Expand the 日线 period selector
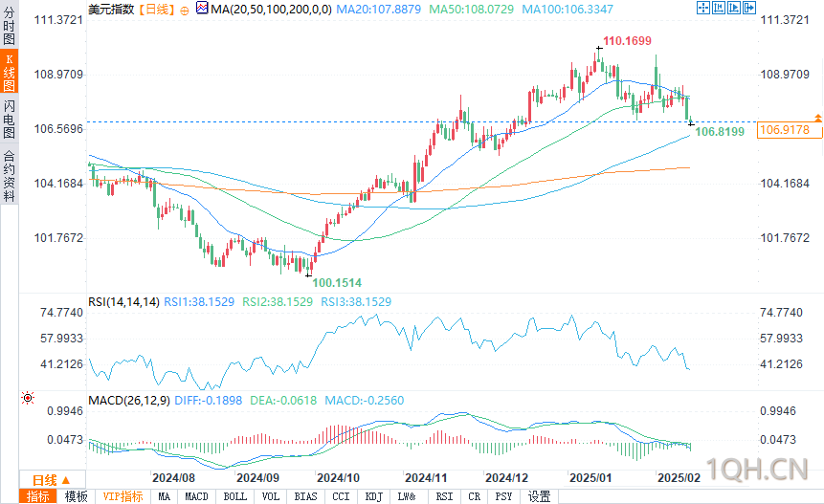The height and width of the screenshot is (504, 824). tap(52, 480)
